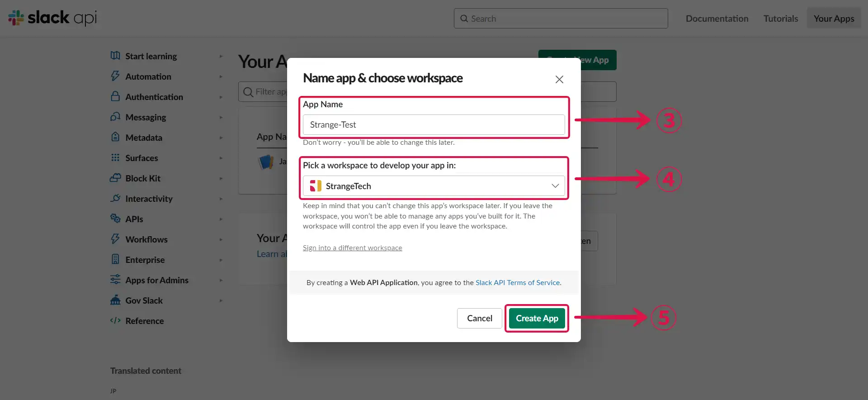The width and height of the screenshot is (868, 400).
Task: Click the Workflows bolt icon
Action: pos(115,239)
